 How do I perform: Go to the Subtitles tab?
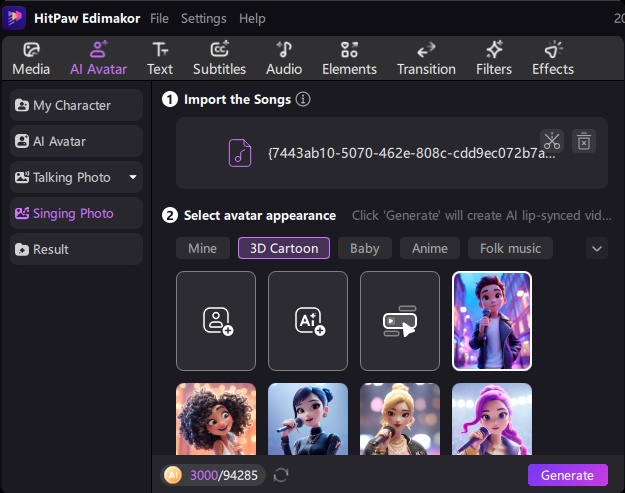pyautogui.click(x=219, y=59)
